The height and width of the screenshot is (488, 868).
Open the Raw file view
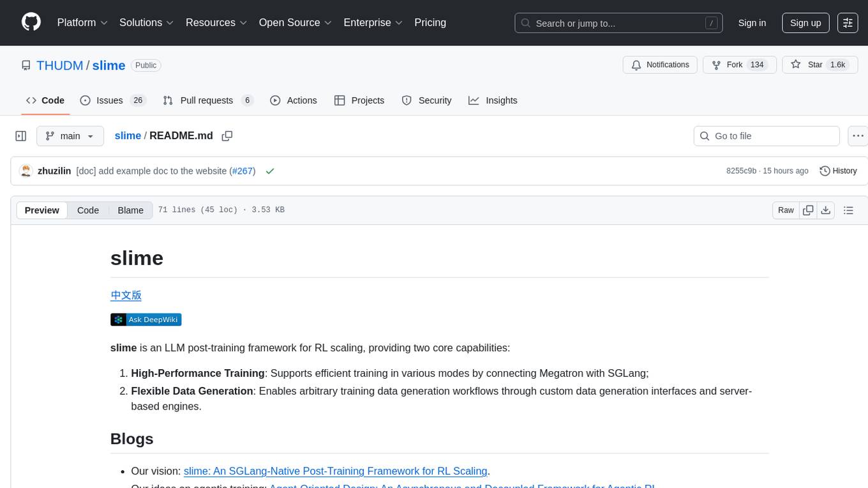(x=786, y=210)
